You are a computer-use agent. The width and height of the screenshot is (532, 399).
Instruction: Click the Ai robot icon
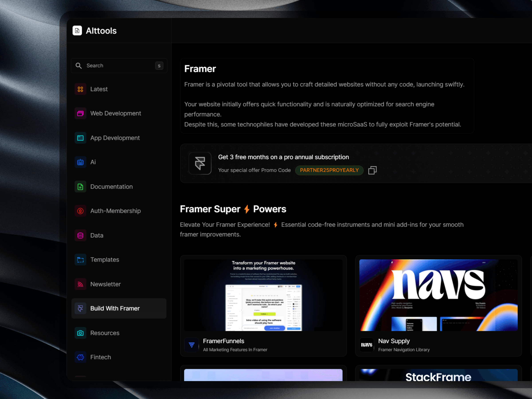click(x=80, y=162)
